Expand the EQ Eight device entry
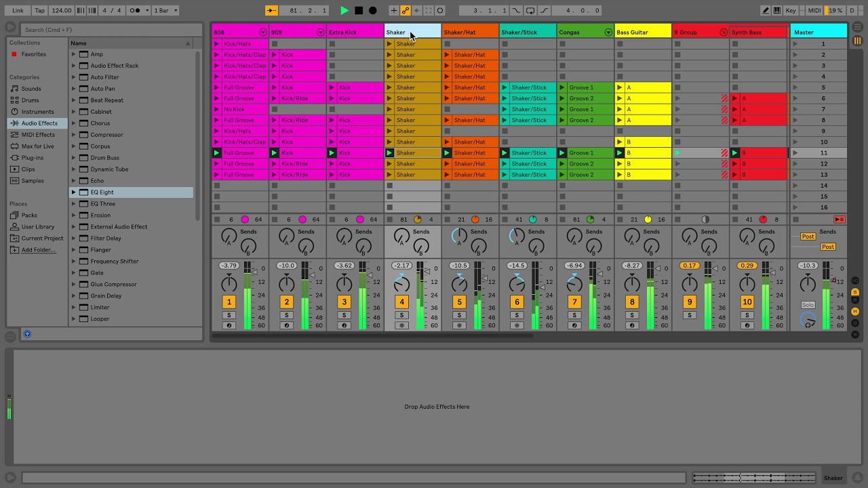The height and width of the screenshot is (488, 868). (74, 192)
